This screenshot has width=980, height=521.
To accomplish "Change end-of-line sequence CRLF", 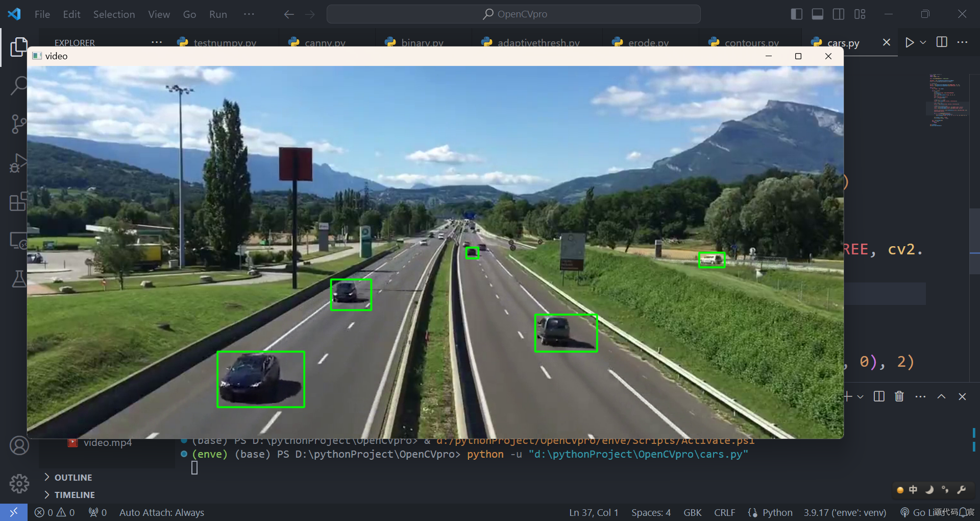I will click(x=724, y=512).
